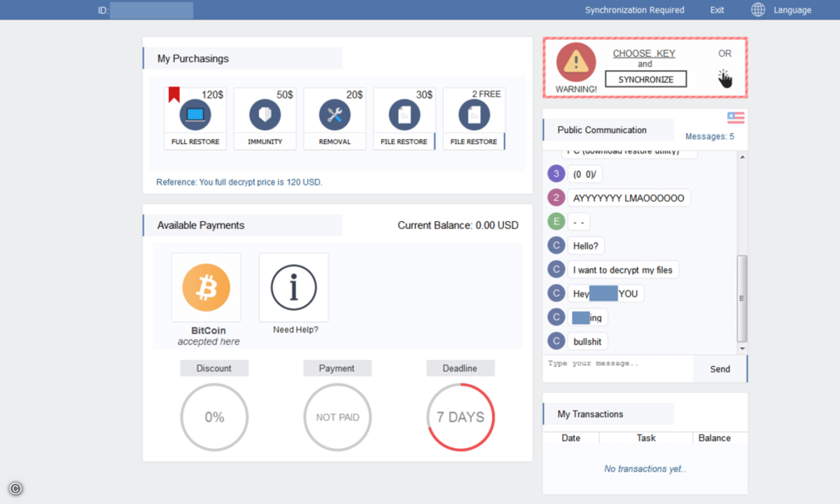
Task: Click the chat message input field
Action: click(x=618, y=369)
